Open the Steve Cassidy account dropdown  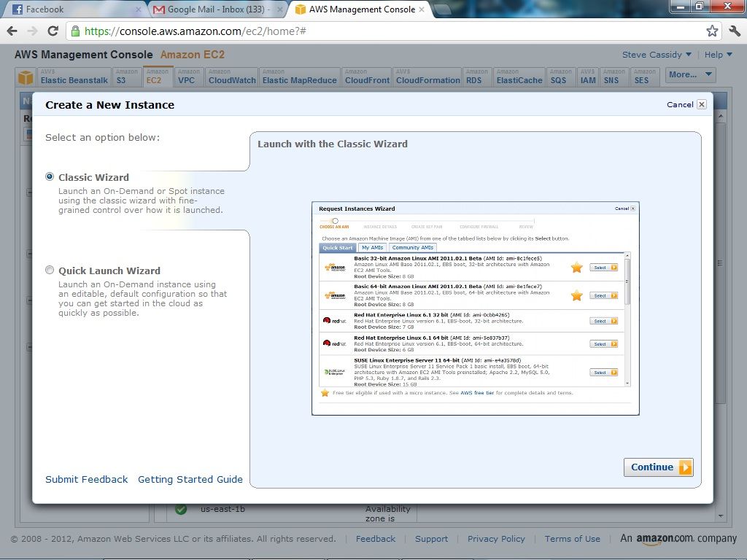coord(657,55)
